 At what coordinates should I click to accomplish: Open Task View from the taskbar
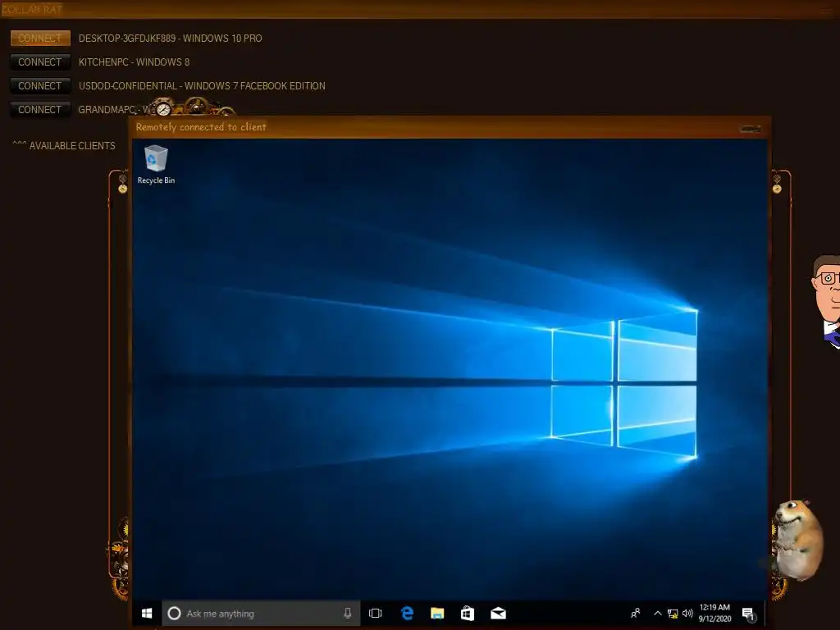point(376,614)
